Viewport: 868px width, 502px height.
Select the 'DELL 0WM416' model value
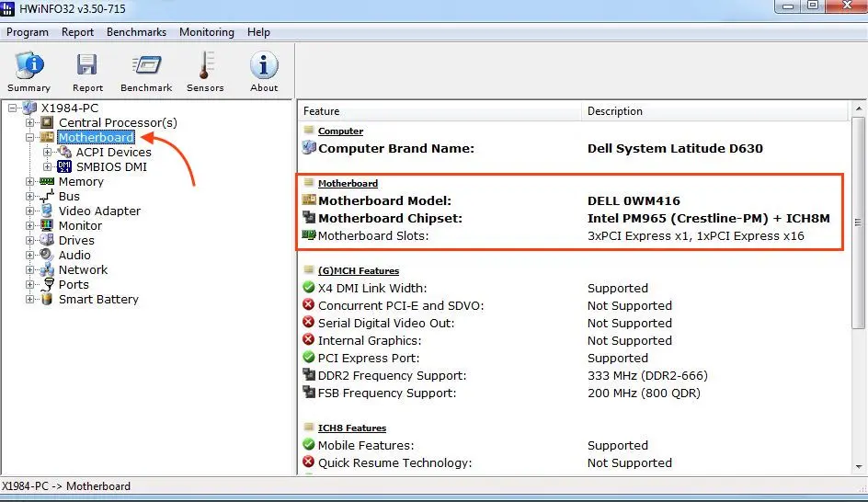point(634,200)
